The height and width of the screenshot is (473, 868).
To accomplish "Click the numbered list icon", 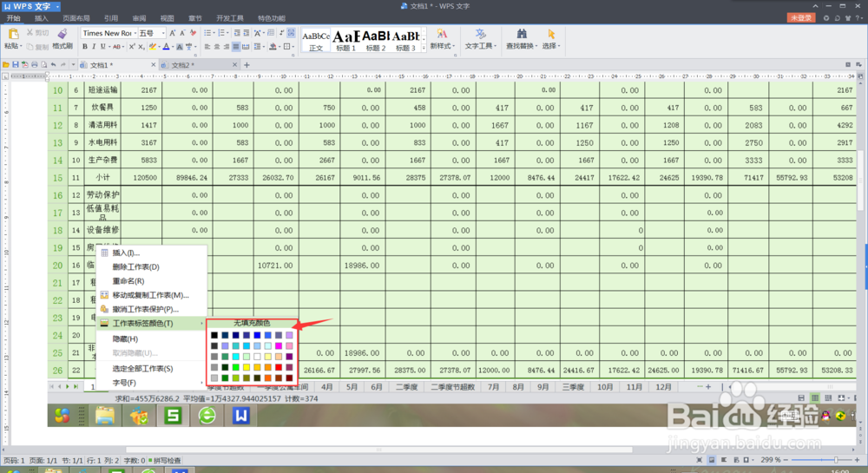I will click(x=222, y=33).
